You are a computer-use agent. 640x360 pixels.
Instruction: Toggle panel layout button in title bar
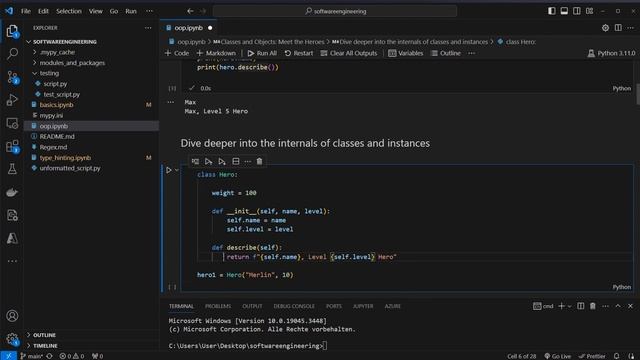(564, 11)
